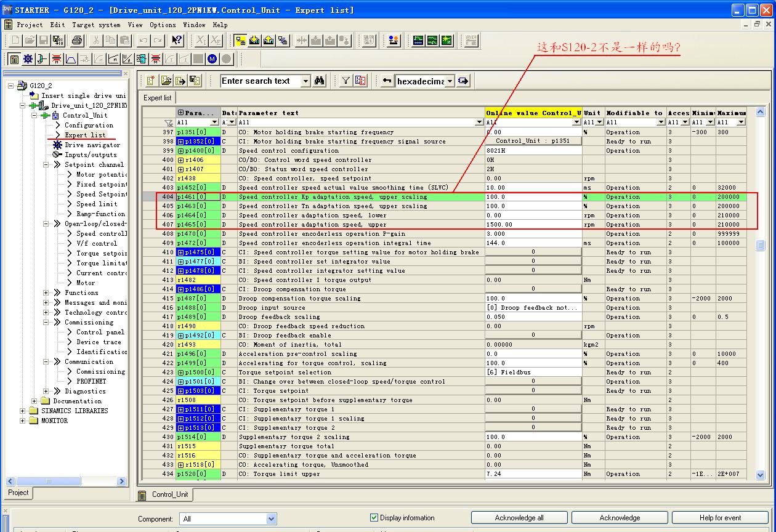
Task: Select Speed limit tree item
Action: [97, 204]
